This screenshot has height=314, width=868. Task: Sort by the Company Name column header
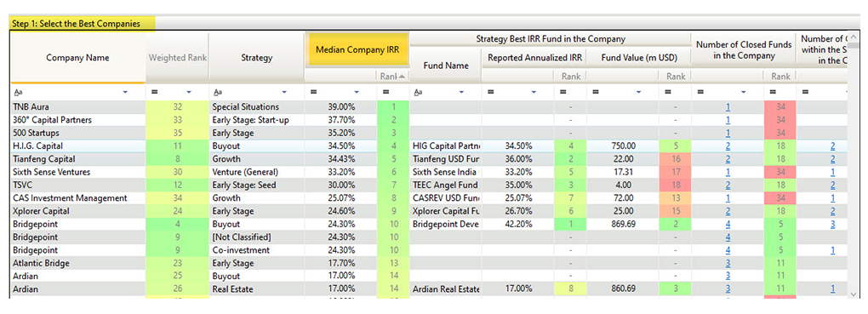point(77,58)
